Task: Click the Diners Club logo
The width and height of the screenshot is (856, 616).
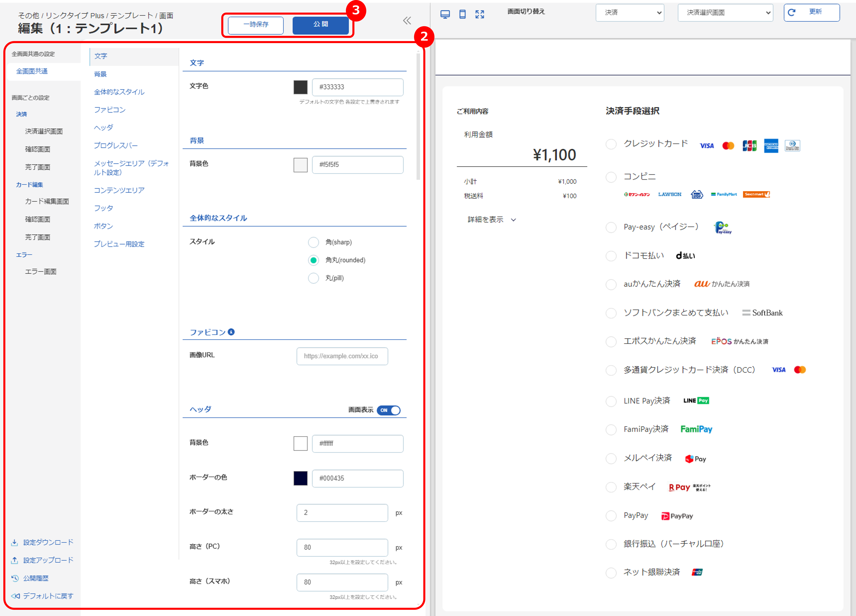Action: click(792, 146)
